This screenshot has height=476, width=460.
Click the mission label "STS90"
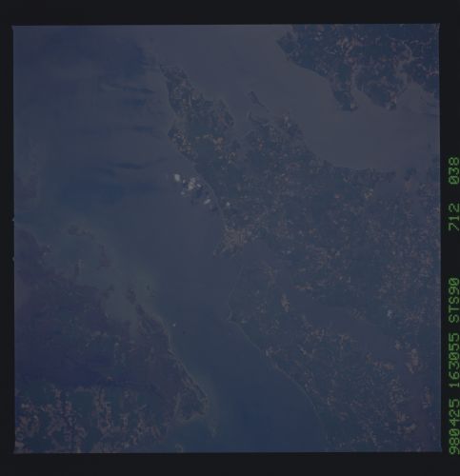(x=453, y=301)
